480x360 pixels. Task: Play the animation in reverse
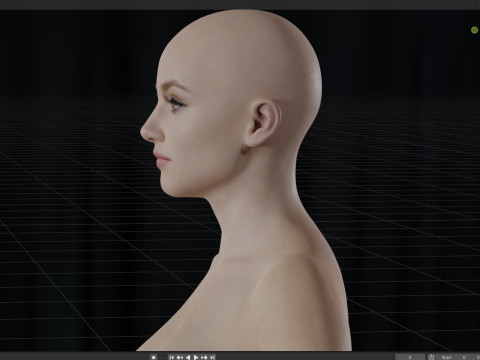(188, 357)
